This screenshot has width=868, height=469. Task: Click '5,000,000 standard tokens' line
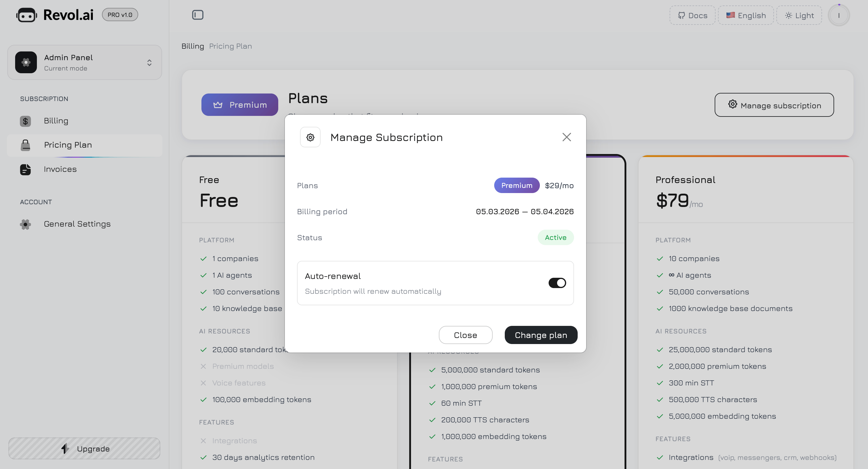(x=490, y=370)
